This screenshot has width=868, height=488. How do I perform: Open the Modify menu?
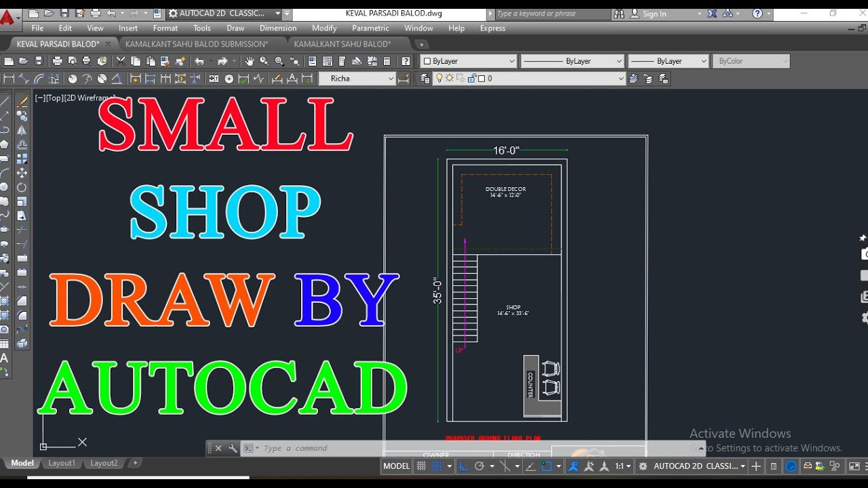click(324, 28)
